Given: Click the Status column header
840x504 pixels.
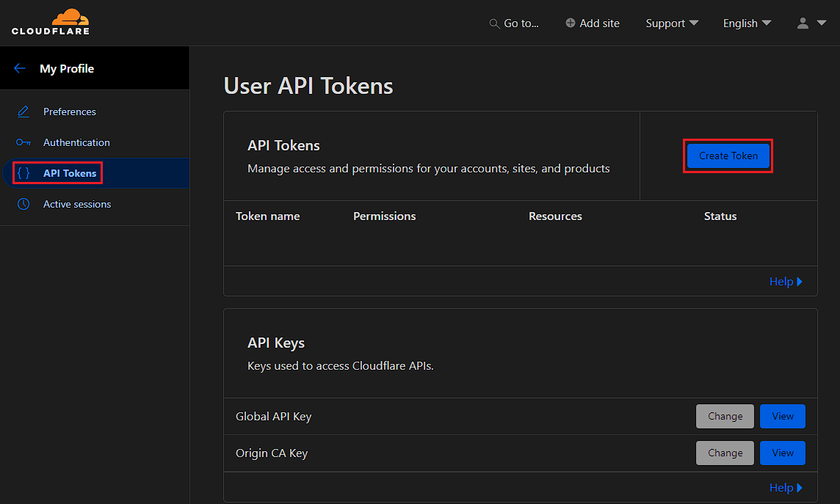Looking at the screenshot, I should tap(720, 216).
